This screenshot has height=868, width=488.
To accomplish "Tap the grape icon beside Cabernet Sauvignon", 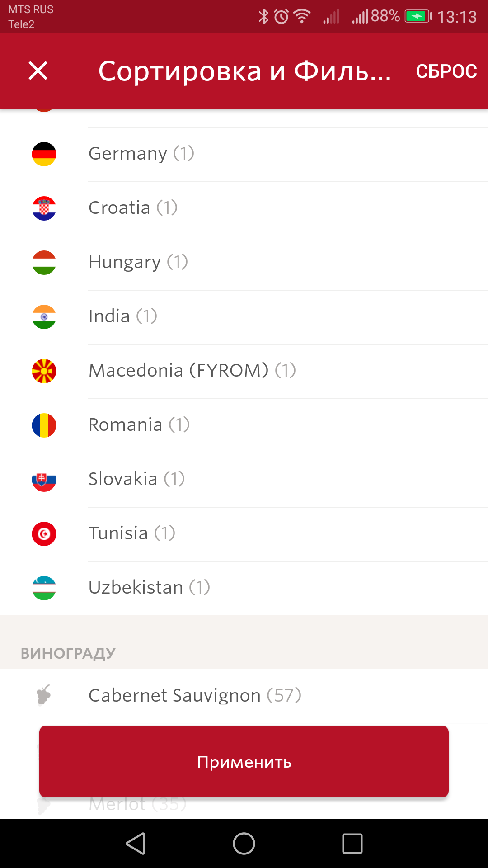I will [44, 695].
